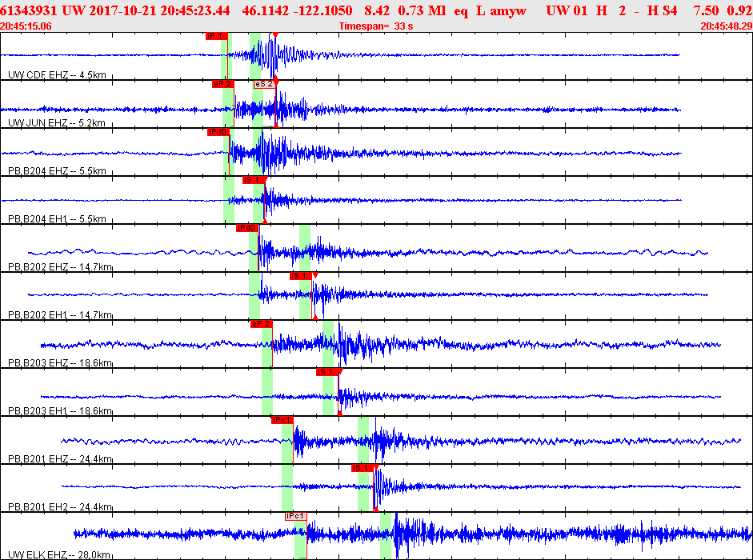Screen dimensions: 753x560
Task: Click the window start time 20:45:15.06
Action: 26,26
